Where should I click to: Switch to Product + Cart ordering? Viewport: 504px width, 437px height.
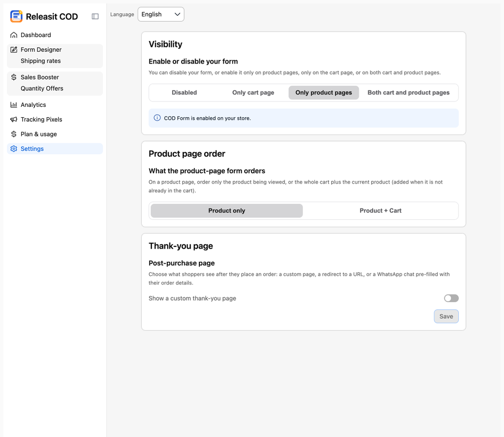tap(380, 211)
